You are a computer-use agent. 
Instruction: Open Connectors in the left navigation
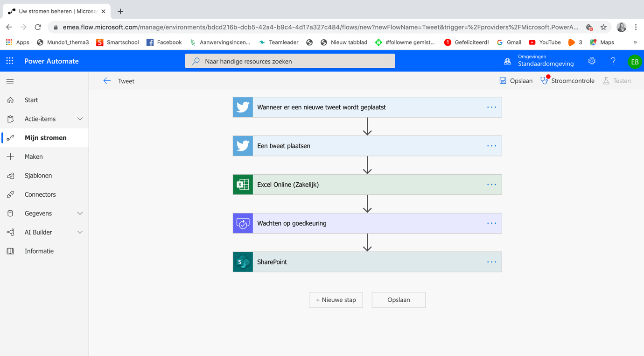44,194
